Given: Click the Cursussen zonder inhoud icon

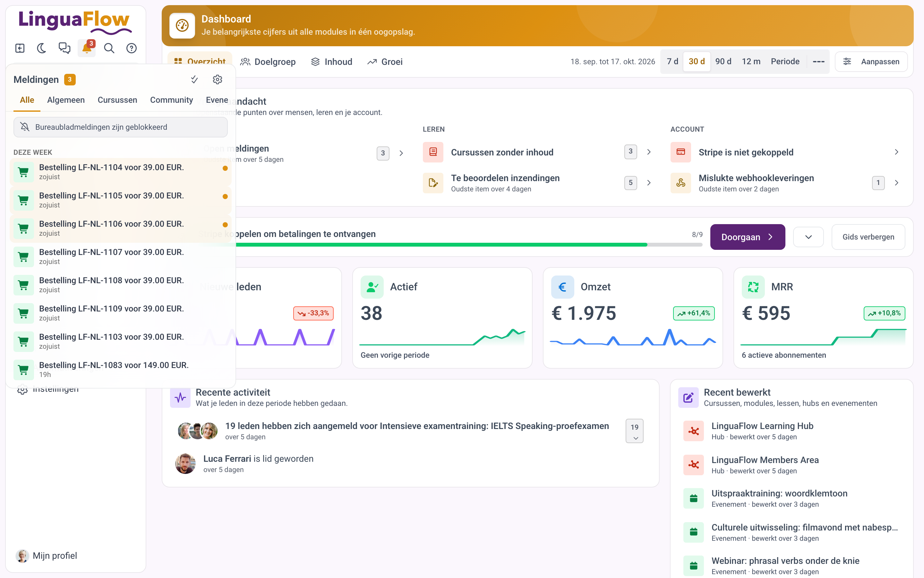Looking at the screenshot, I should coord(433,152).
